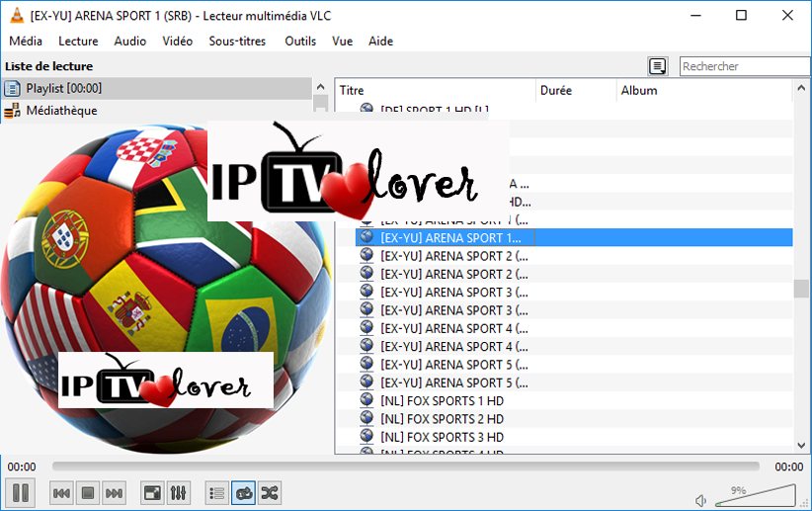Skip to previous media item
This screenshot has width=812, height=511.
point(61,493)
